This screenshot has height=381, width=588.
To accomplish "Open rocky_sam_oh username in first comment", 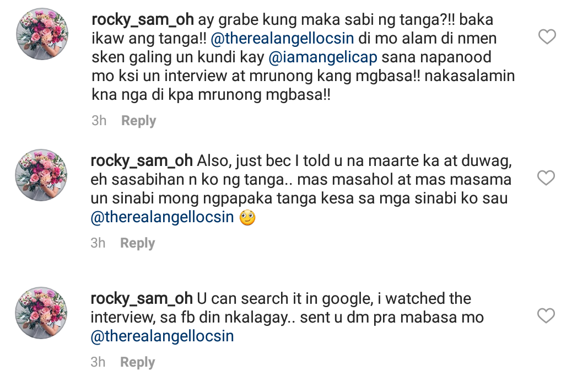I will (142, 19).
